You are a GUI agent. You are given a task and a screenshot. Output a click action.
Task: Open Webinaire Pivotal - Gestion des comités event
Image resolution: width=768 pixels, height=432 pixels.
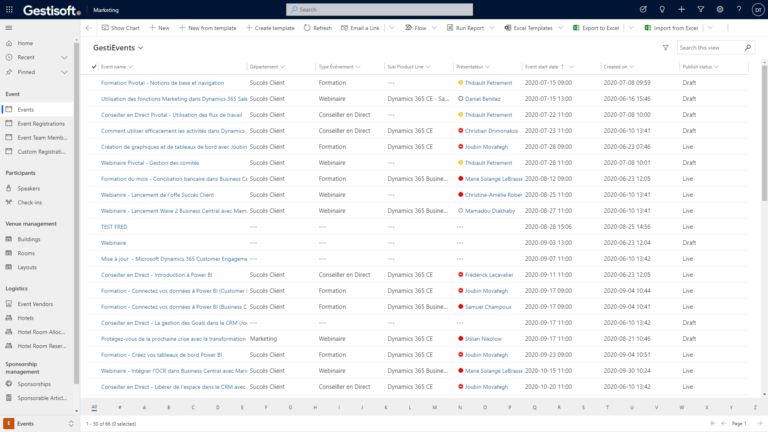(x=150, y=163)
